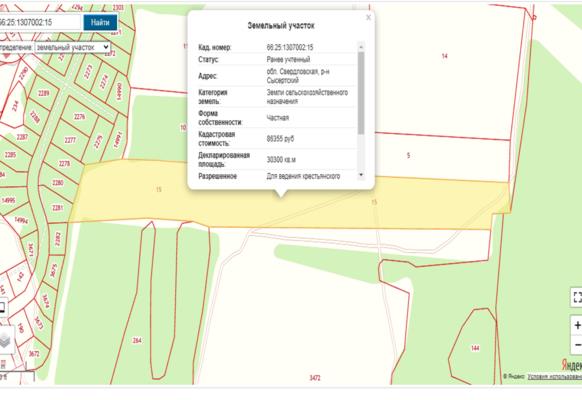This screenshot has width=582, height=400.
Task: Select parcel 264 on the map
Action: [x=137, y=340]
